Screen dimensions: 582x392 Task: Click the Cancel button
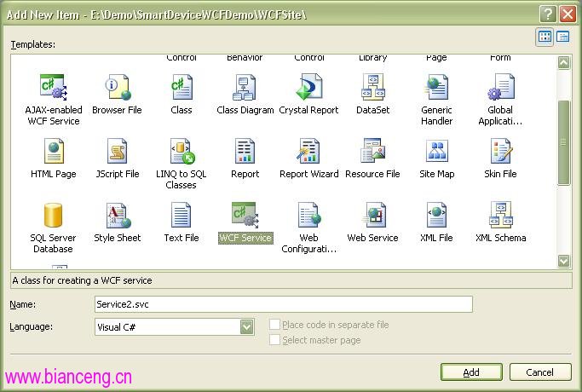click(x=540, y=372)
